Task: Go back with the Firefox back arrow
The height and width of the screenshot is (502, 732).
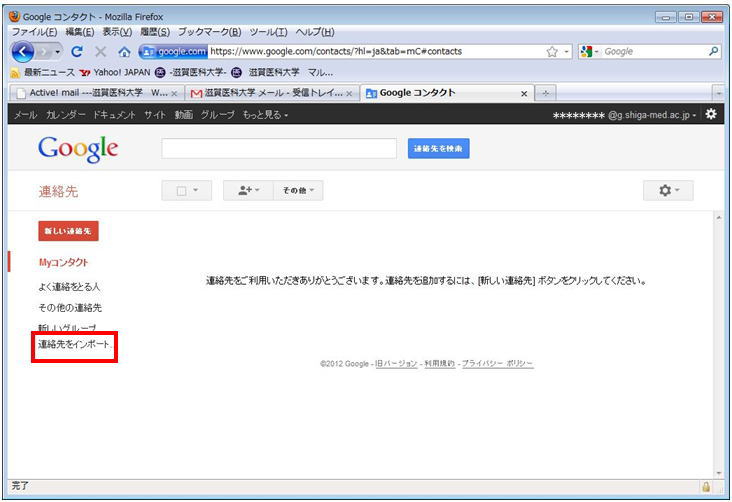Action: [x=22, y=51]
